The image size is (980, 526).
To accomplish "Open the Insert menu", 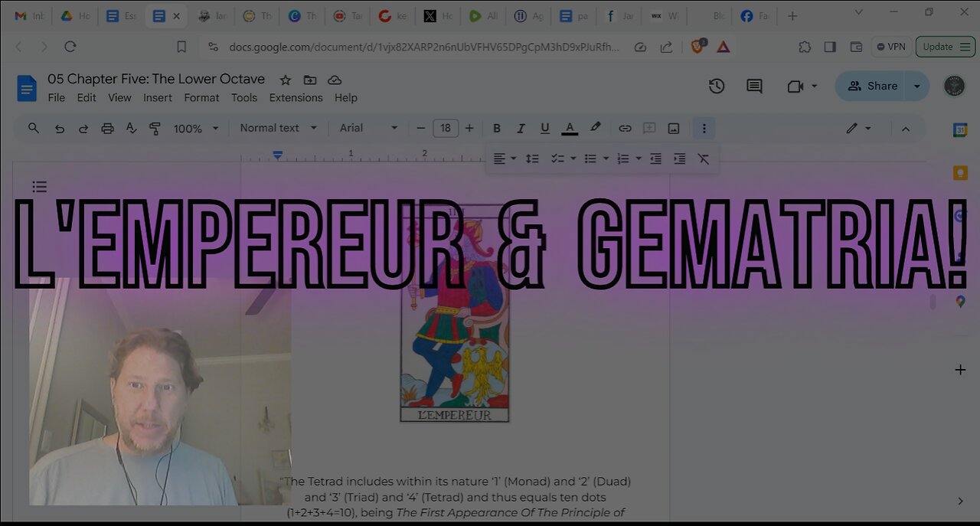I will click(x=158, y=98).
